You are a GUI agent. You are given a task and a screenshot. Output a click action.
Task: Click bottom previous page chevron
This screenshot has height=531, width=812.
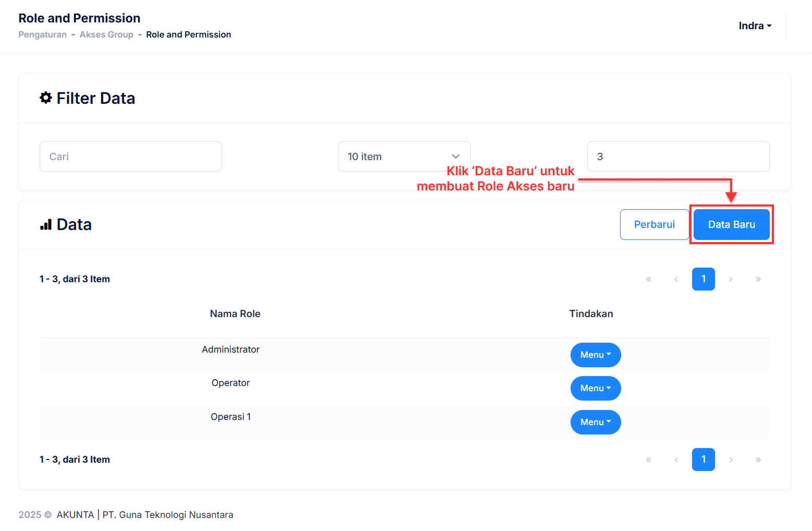coord(676,460)
